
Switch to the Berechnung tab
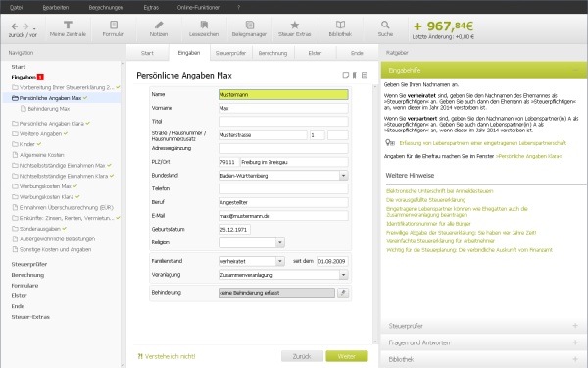tap(272, 53)
